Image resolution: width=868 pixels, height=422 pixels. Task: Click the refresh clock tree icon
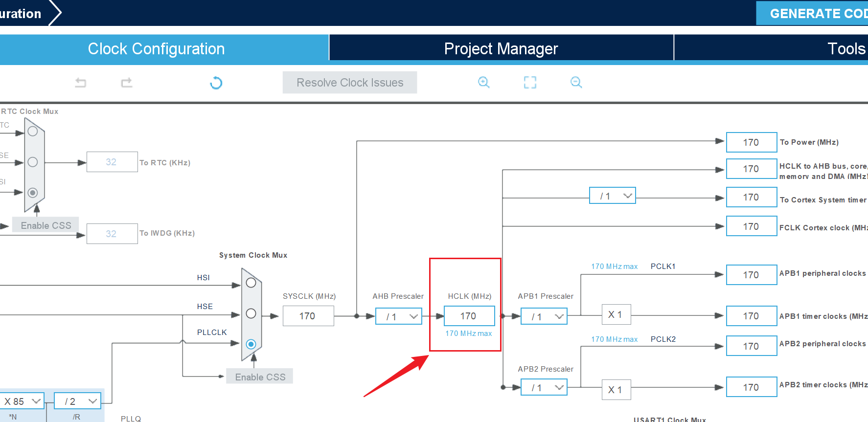(216, 83)
